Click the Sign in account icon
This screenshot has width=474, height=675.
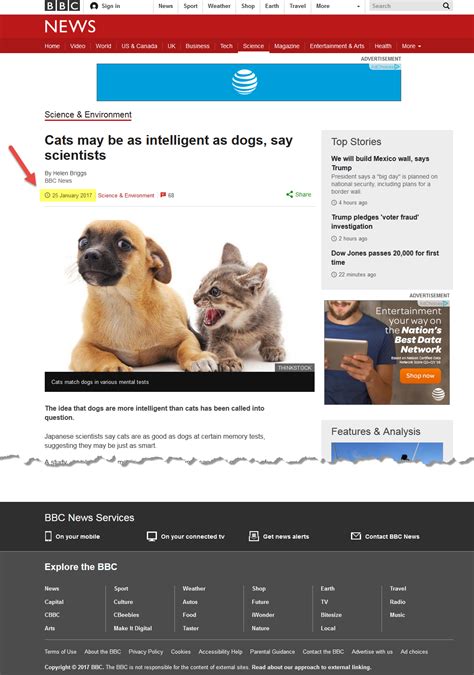click(x=94, y=6)
